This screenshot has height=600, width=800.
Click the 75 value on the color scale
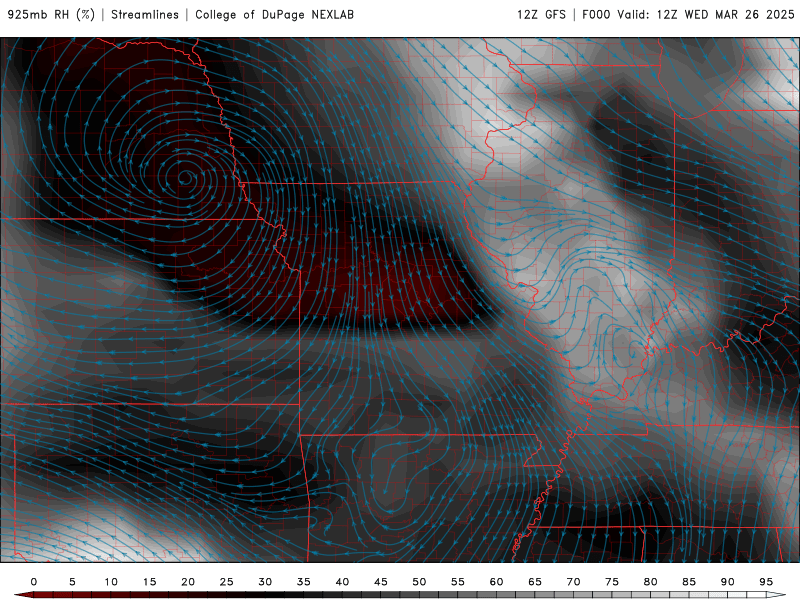pyautogui.click(x=612, y=582)
